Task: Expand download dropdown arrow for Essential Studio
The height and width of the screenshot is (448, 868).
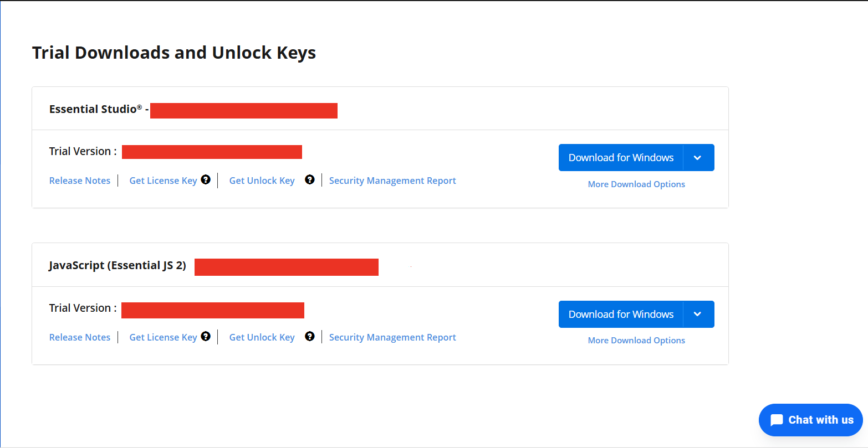Action: pos(698,158)
